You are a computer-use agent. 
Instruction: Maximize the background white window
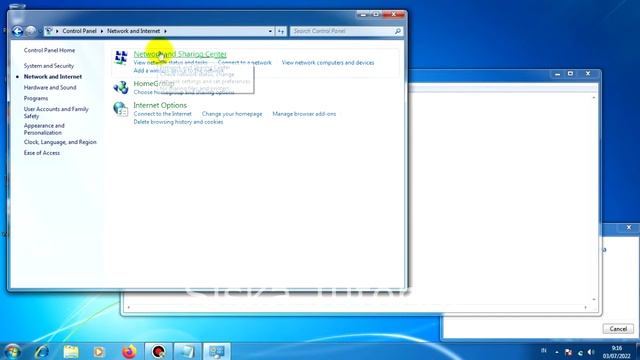(x=570, y=74)
